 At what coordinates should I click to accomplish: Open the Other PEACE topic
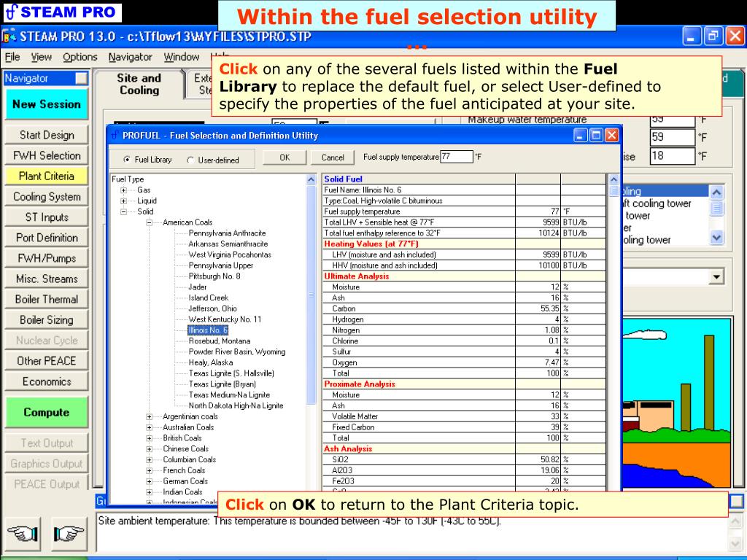point(47,361)
